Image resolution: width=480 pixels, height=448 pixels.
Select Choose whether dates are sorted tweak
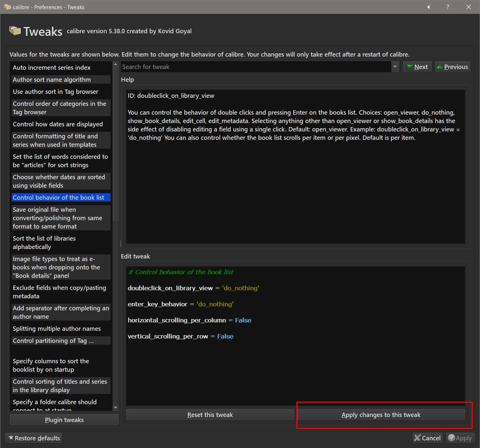click(61, 181)
